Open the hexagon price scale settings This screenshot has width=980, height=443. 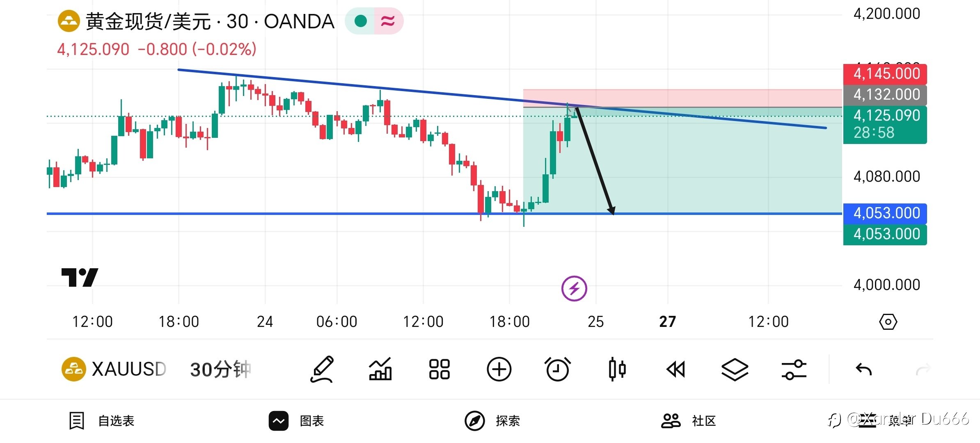888,322
